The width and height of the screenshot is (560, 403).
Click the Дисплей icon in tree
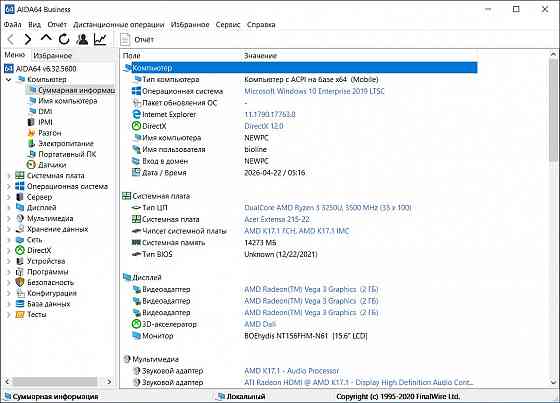point(20,208)
